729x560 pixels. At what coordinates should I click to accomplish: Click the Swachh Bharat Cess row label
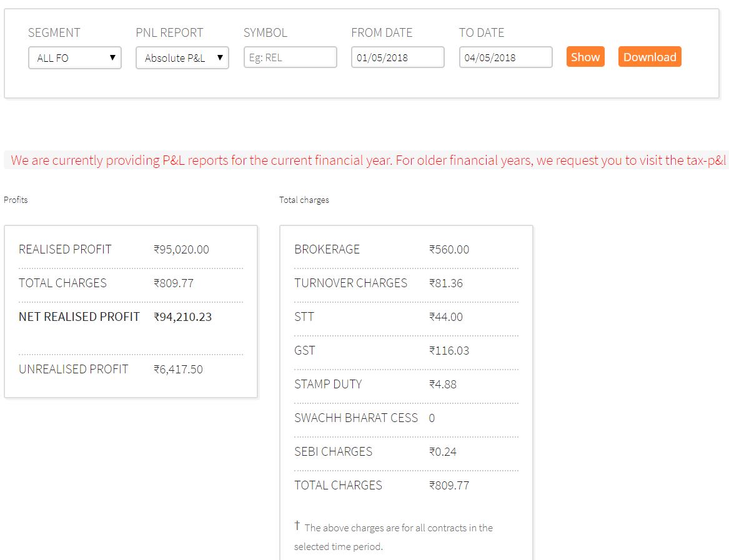(355, 418)
